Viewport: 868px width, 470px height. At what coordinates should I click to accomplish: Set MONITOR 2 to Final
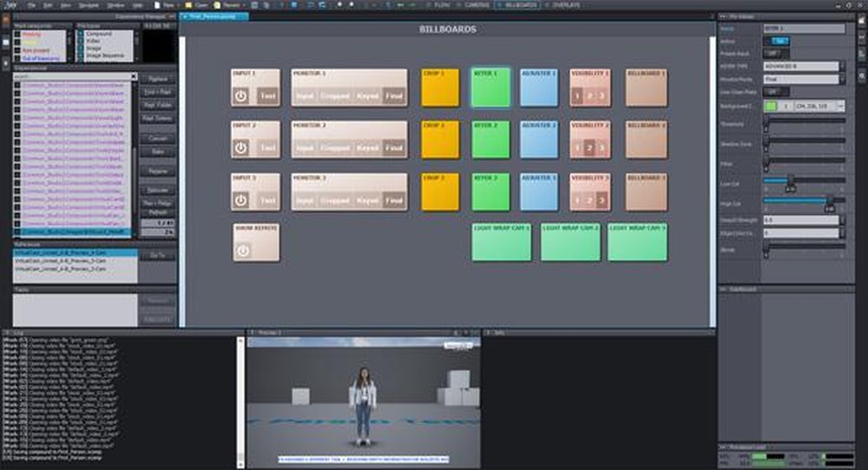(x=394, y=148)
